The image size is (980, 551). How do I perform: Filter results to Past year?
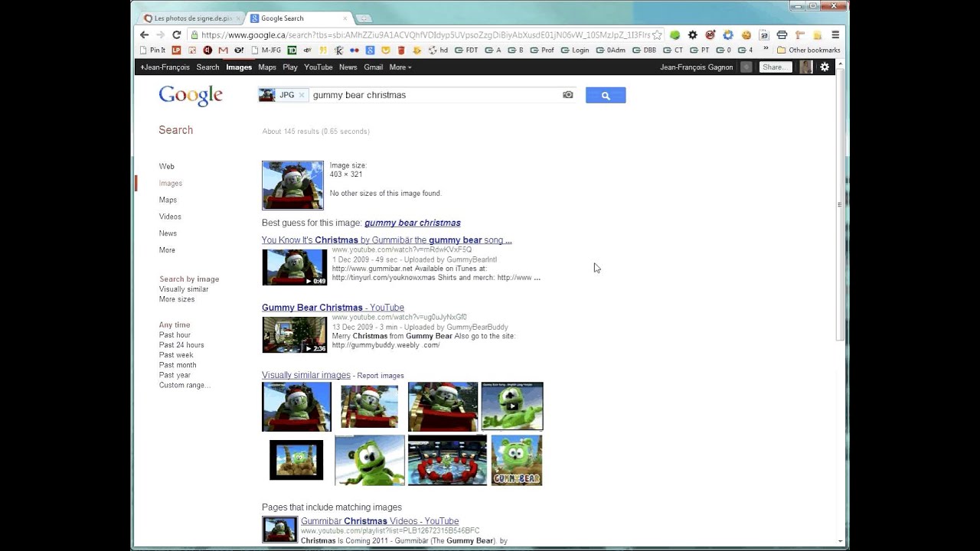[x=175, y=375]
